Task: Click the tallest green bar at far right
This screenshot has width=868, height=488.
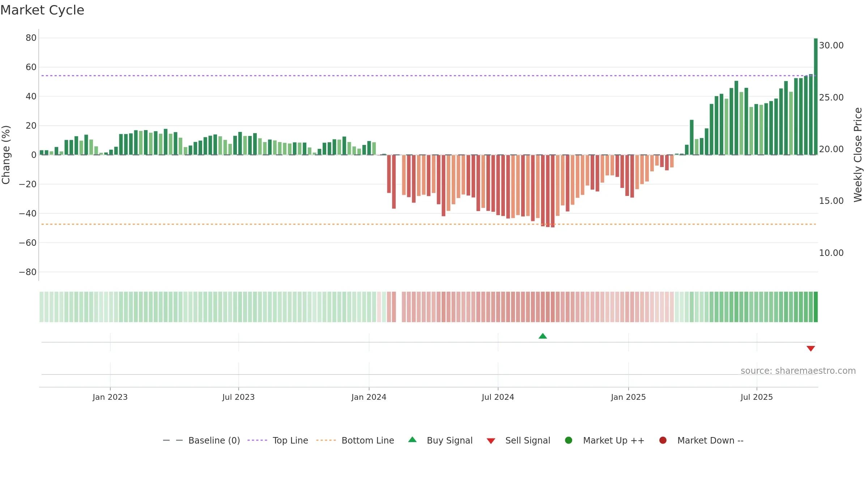Action: click(816, 97)
